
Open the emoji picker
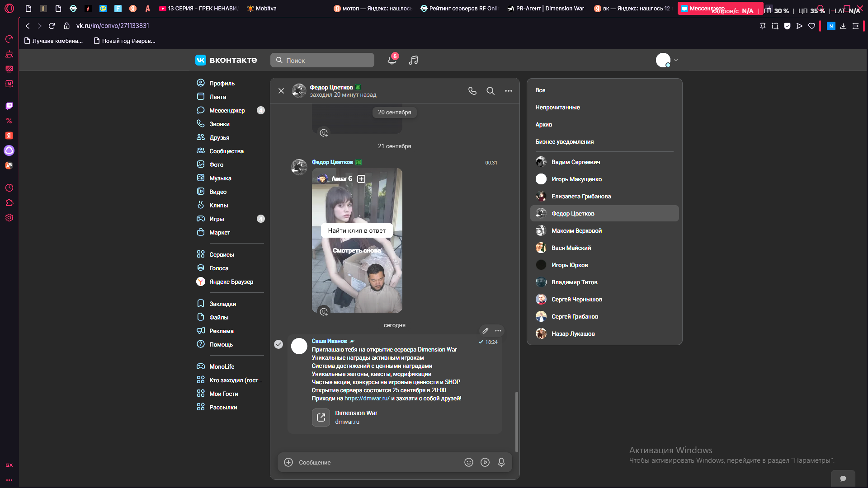coord(469,462)
